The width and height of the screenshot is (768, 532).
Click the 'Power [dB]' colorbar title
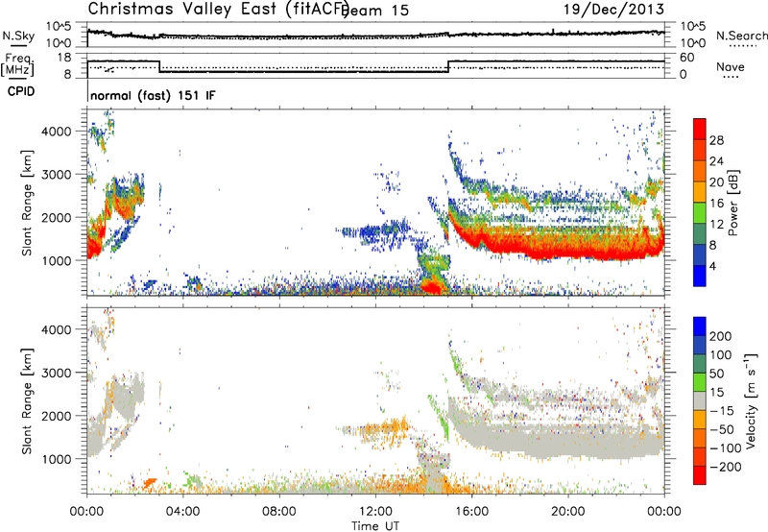point(732,203)
